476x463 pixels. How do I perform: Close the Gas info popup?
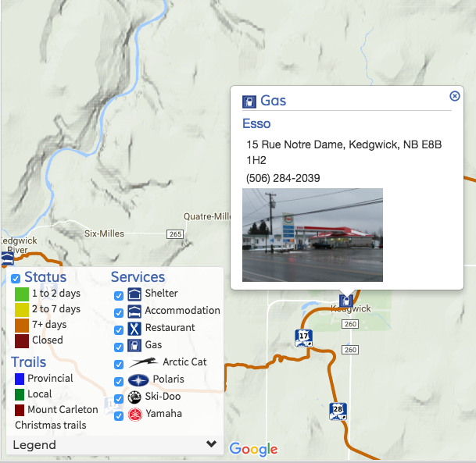tap(454, 96)
